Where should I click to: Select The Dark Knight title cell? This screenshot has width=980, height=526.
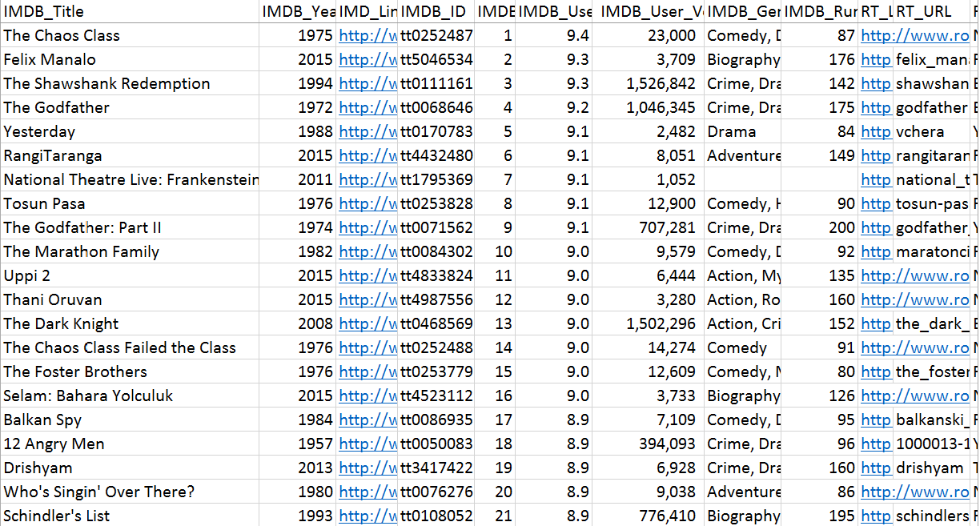click(x=131, y=323)
